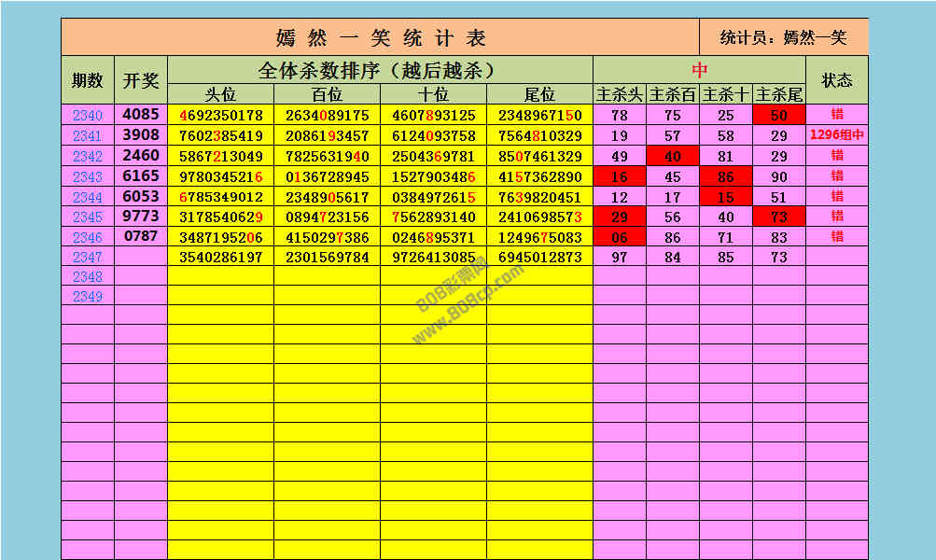Click the 尾位 sub-header
Viewport: 936px width, 560px height.
539,94
